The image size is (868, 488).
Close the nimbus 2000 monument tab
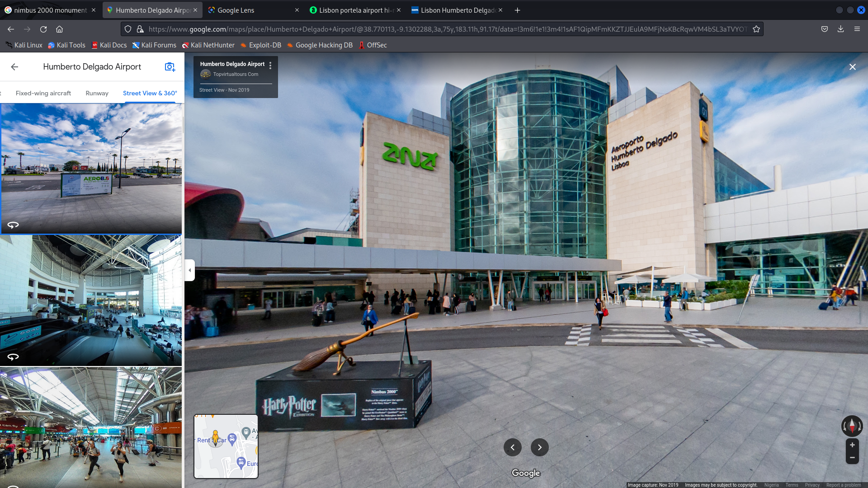click(94, 10)
